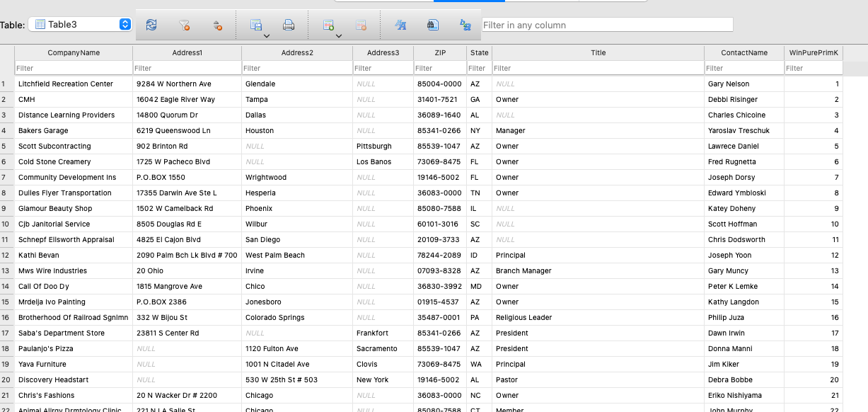
Task: Click the Title filter box
Action: pos(598,68)
